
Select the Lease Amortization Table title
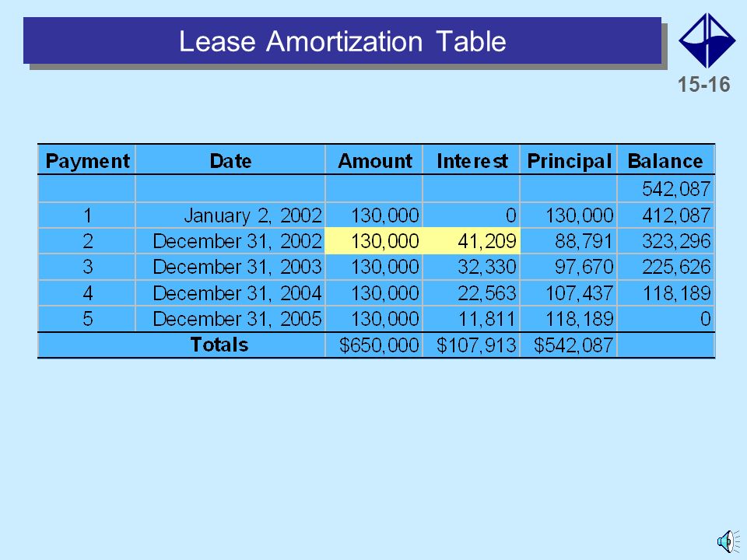pyautogui.click(x=342, y=41)
